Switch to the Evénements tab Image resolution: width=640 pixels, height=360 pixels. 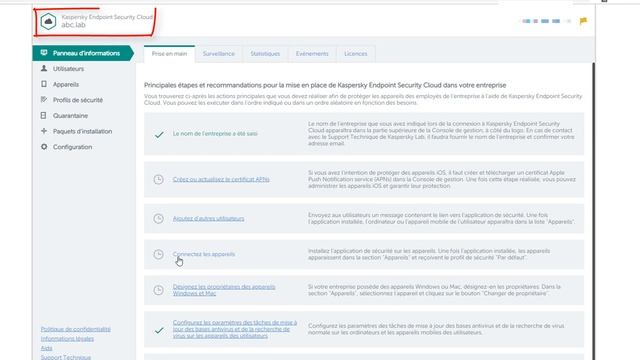coord(312,54)
